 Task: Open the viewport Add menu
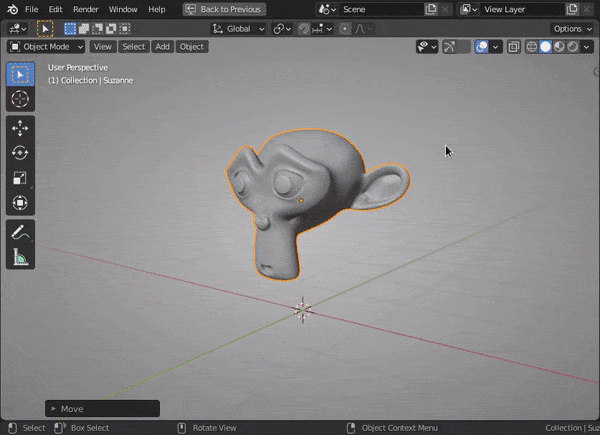pyautogui.click(x=162, y=47)
